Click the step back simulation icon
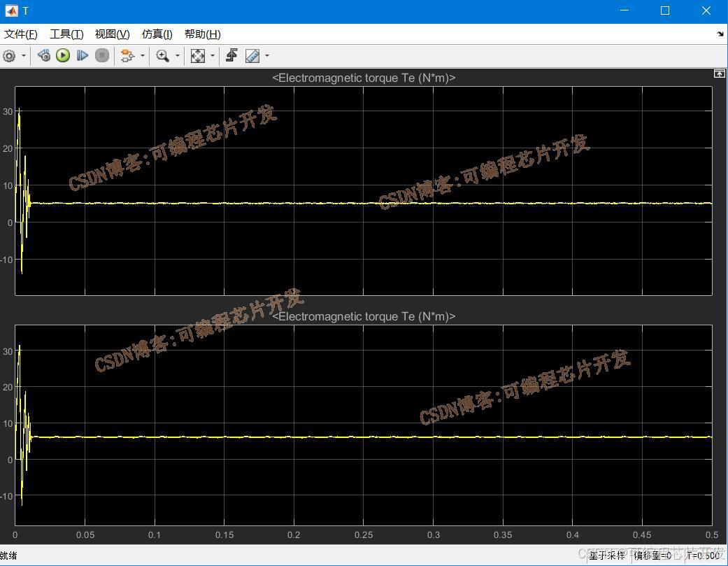Screen dimensions: 728x566 tap(44, 56)
